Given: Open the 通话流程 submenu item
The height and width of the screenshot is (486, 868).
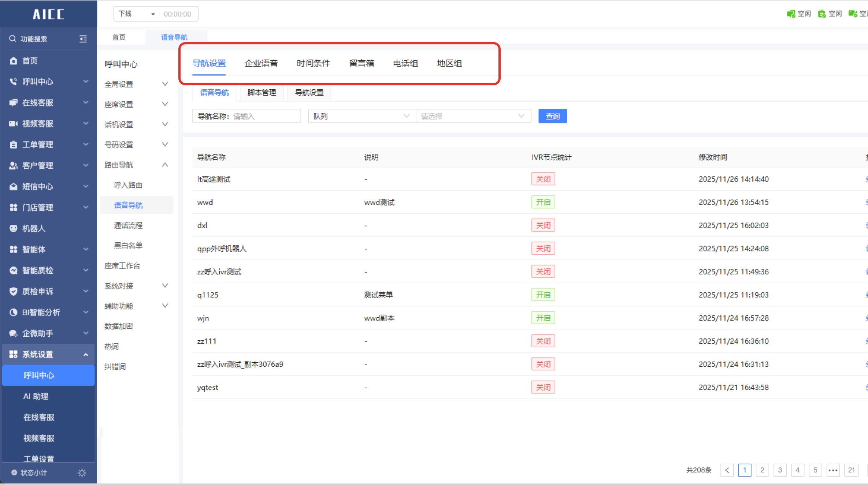Looking at the screenshot, I should click(128, 225).
